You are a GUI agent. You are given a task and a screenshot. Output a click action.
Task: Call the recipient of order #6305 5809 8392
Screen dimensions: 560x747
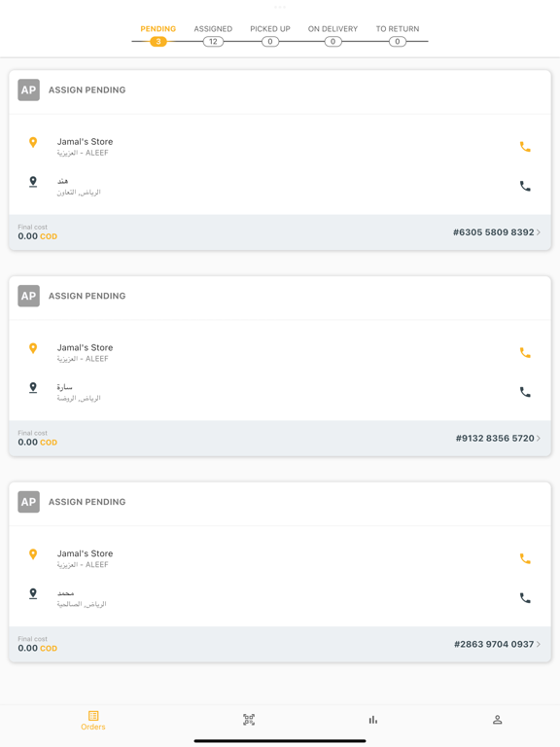pyautogui.click(x=525, y=186)
